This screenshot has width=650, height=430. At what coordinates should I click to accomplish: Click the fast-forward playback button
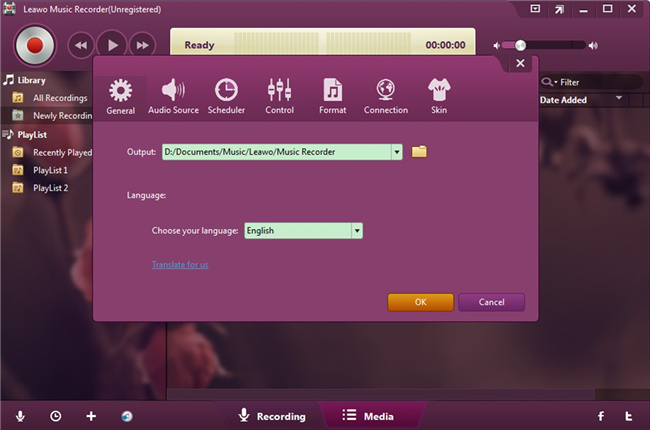[142, 45]
